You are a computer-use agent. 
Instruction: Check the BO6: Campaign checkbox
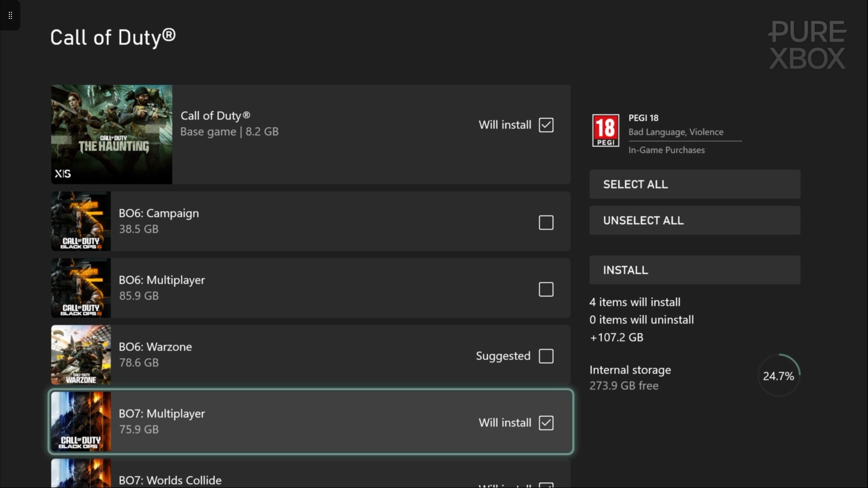546,222
